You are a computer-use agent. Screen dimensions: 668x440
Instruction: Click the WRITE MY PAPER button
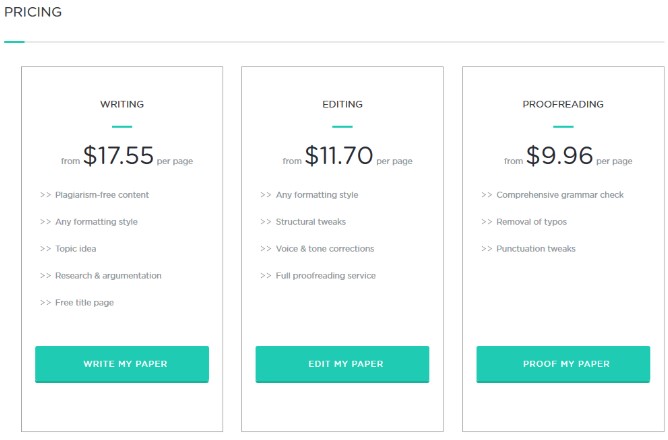tap(122, 364)
